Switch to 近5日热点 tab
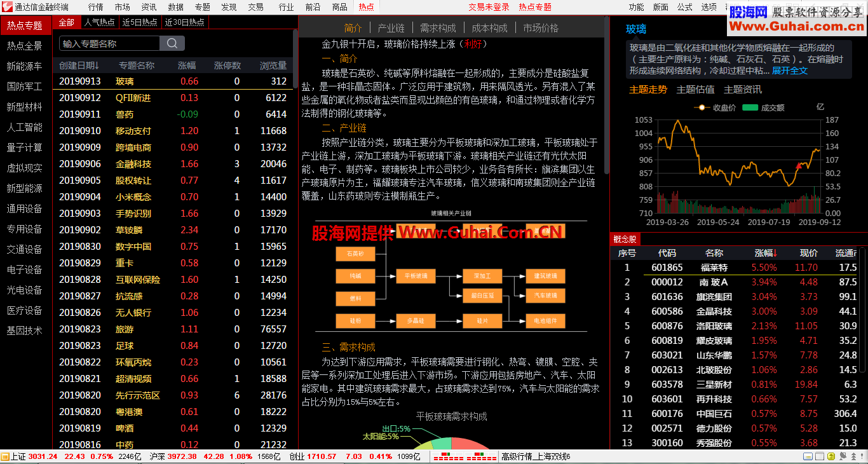Screen dimensions: 868x464 (x=140, y=22)
